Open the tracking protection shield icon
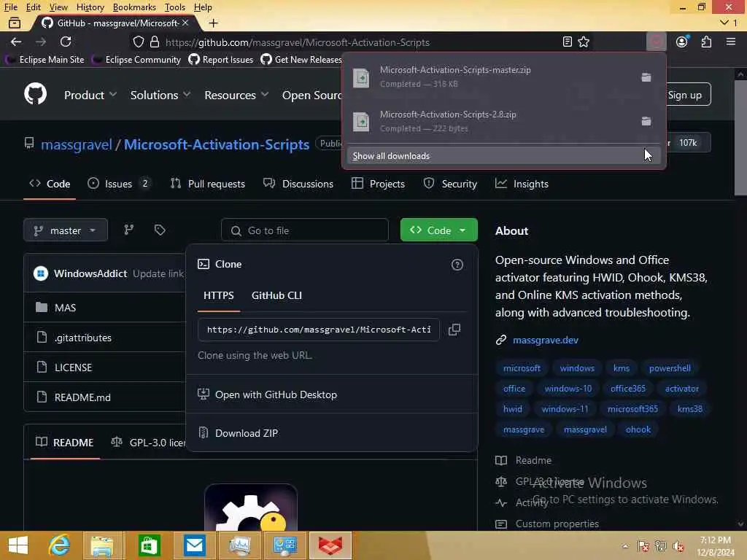747x560 pixels. coord(138,42)
